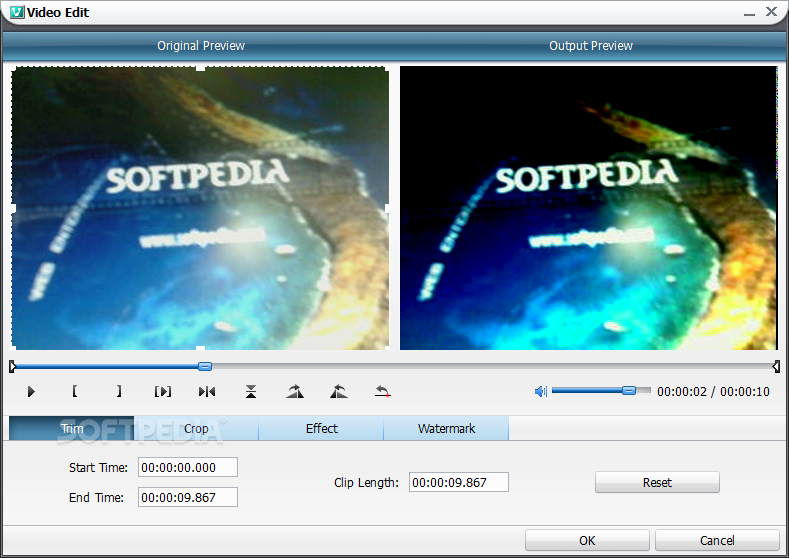Confirm edits with OK
The height and width of the screenshot is (558, 789).
click(x=587, y=540)
